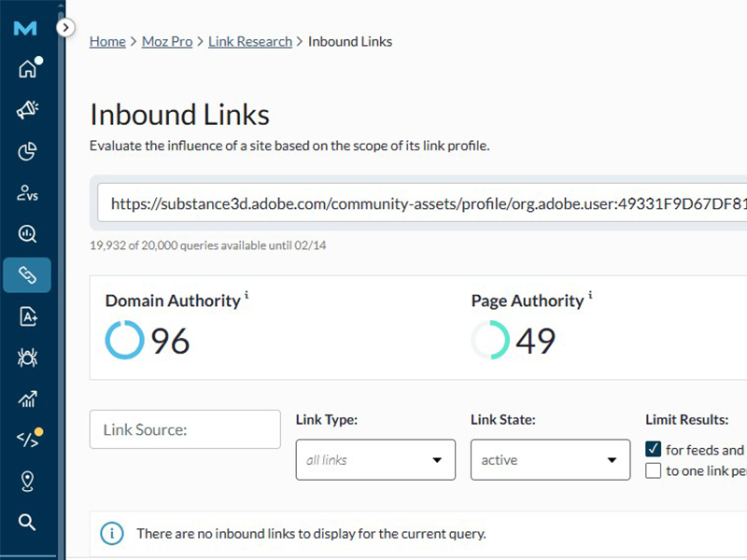Go to Home breadcrumb link
Image resolution: width=747 pixels, height=560 pixels.
(x=107, y=41)
